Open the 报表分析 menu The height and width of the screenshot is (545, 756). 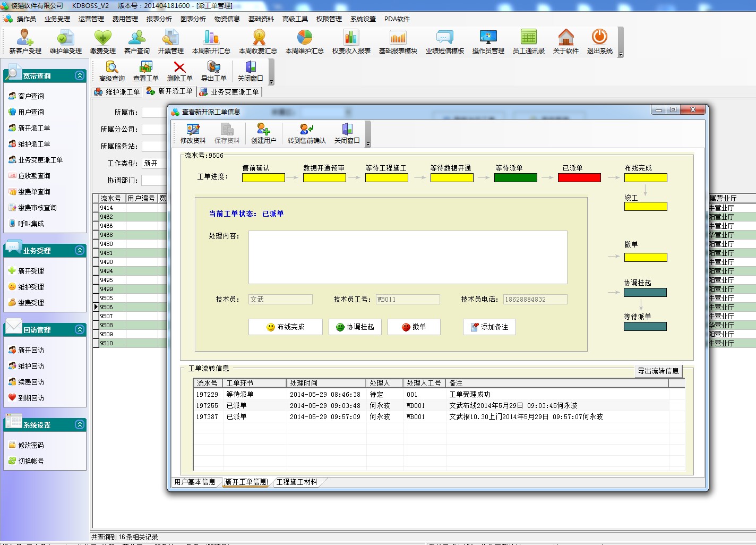tap(159, 19)
